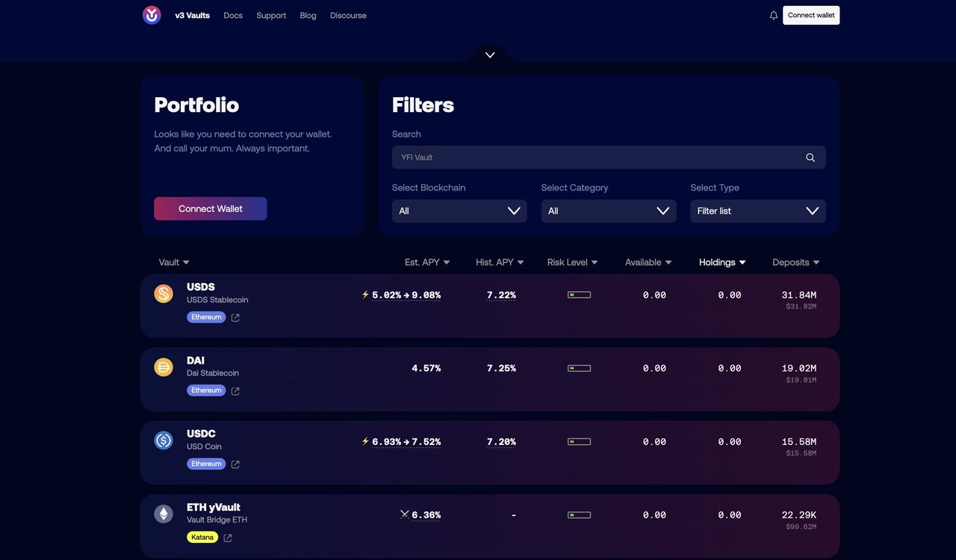This screenshot has width=956, height=560.
Task: Click the Yearn logo icon
Action: coord(152,15)
